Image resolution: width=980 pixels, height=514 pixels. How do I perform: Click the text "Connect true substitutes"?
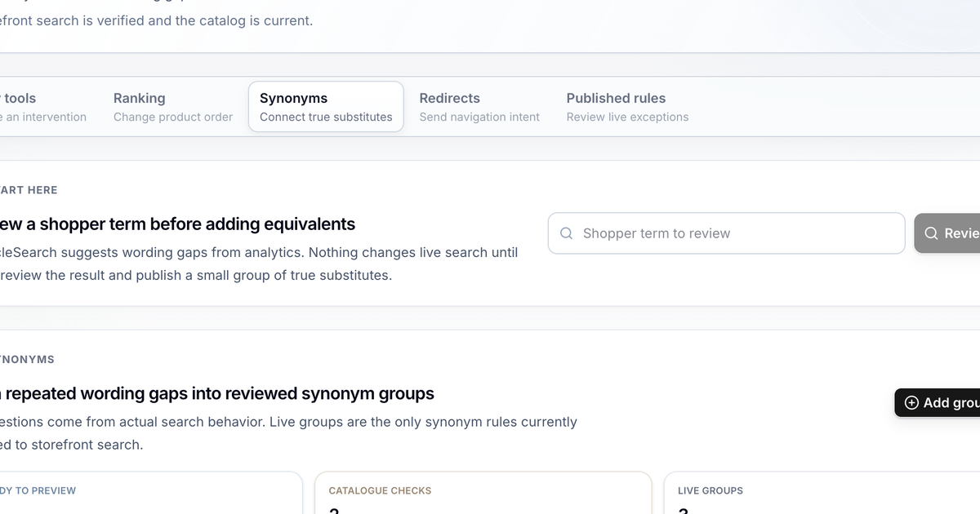click(326, 117)
